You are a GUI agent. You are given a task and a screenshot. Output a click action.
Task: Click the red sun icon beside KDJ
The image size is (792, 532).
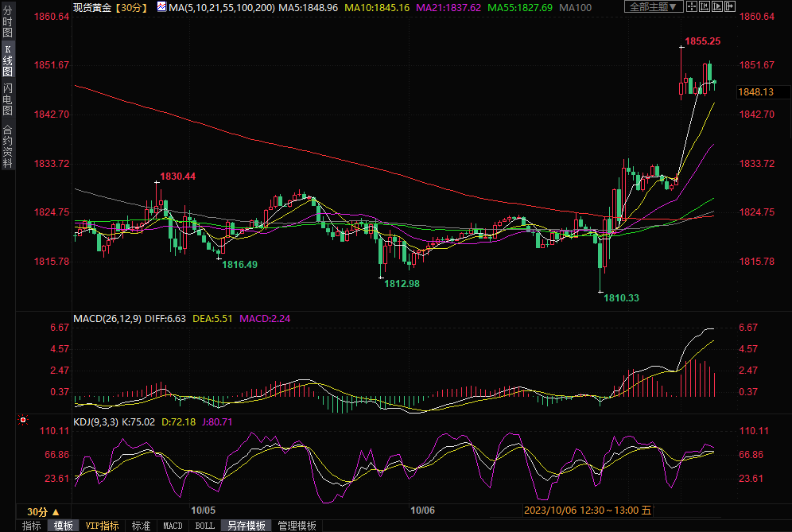tap(23, 420)
